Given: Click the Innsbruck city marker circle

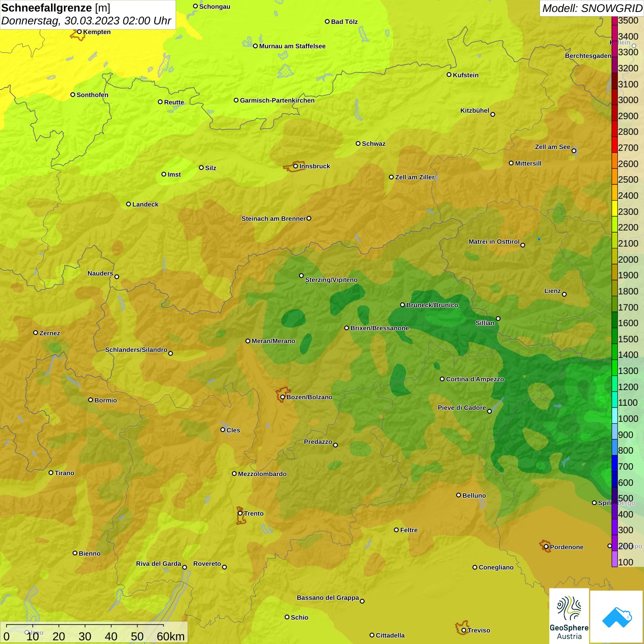Looking at the screenshot, I should click(x=296, y=166).
